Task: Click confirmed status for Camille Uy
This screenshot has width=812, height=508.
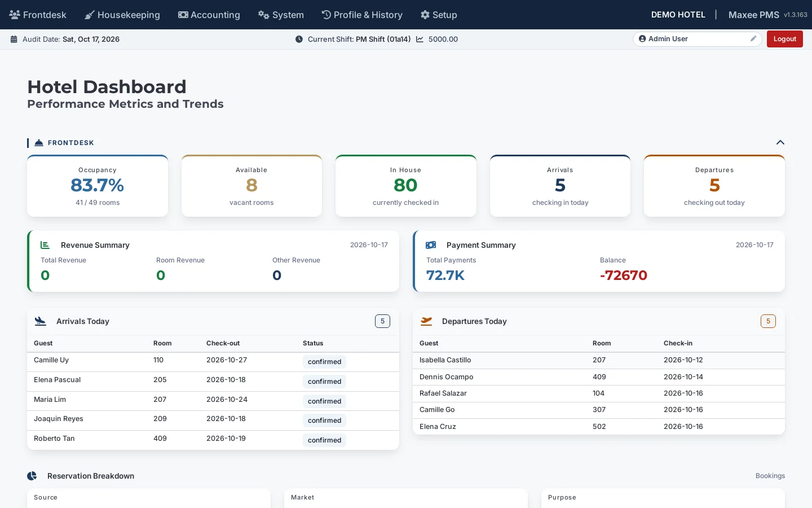Action: click(324, 362)
